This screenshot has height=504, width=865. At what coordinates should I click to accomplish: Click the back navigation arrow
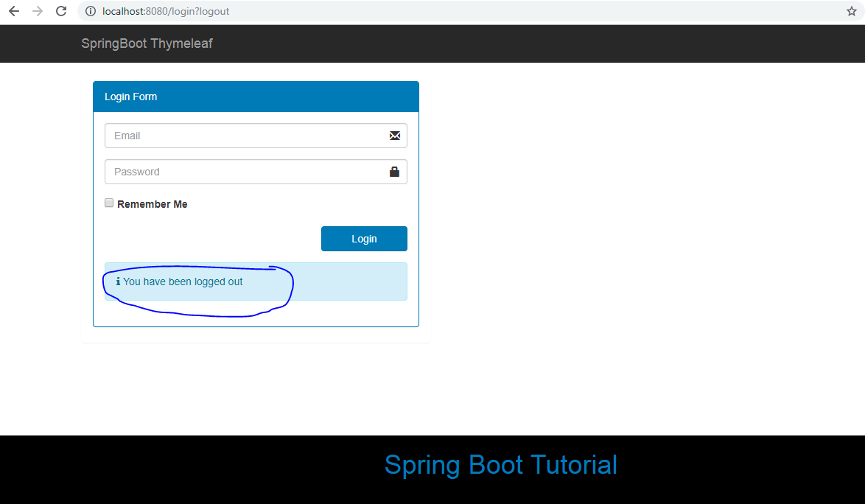pos(13,11)
